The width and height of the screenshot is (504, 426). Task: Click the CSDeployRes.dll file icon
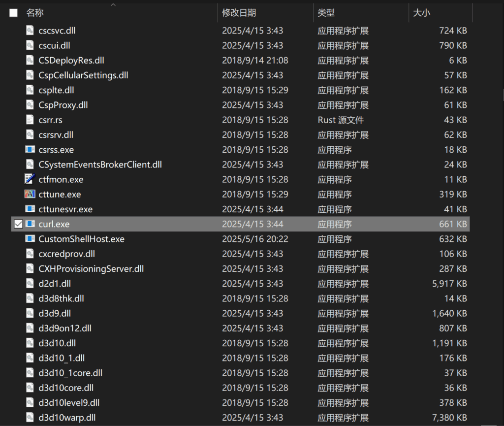point(30,60)
